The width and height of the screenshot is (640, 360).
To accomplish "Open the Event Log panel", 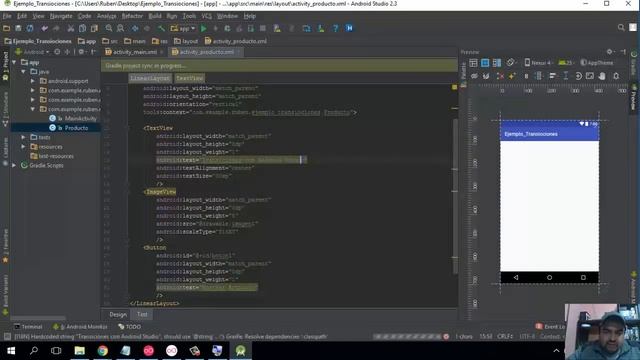I will (550, 327).
